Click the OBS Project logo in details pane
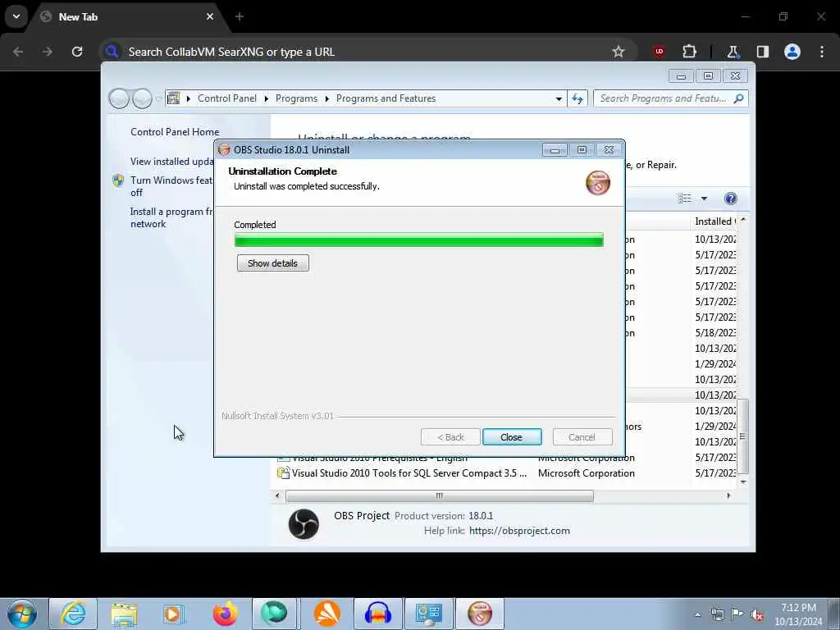840x630 pixels. (x=304, y=523)
